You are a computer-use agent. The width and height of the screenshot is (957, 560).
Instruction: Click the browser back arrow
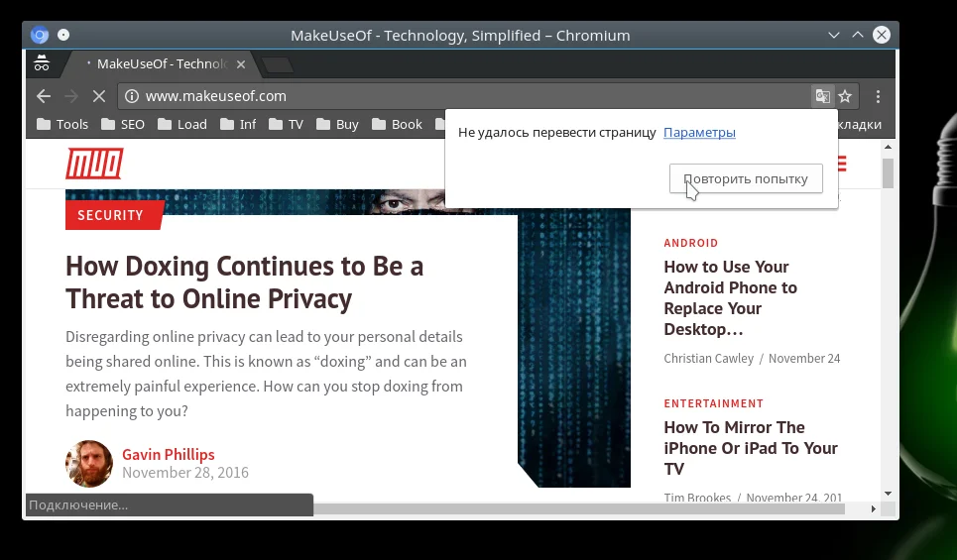44,96
